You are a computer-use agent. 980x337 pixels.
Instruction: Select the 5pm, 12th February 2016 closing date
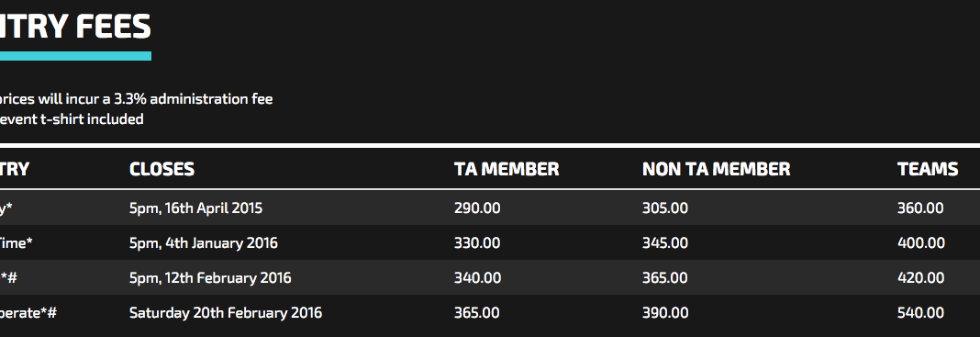point(210,277)
